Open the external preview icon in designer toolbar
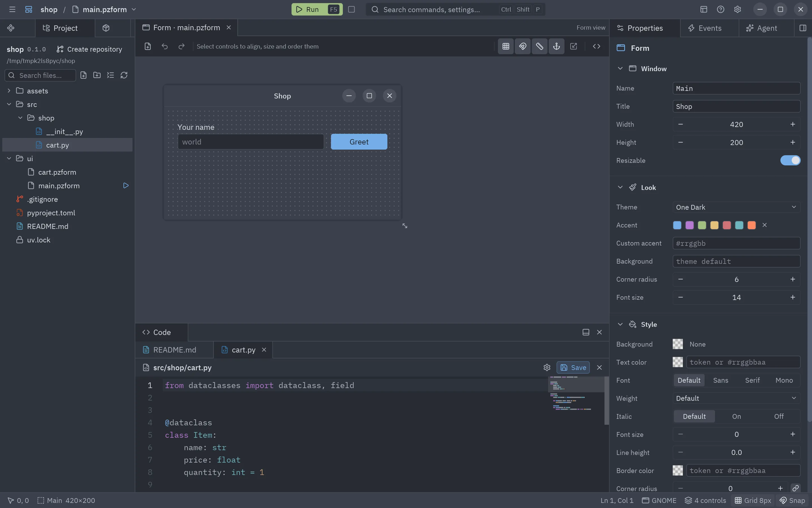Viewport: 812px width, 508px height. (x=574, y=46)
